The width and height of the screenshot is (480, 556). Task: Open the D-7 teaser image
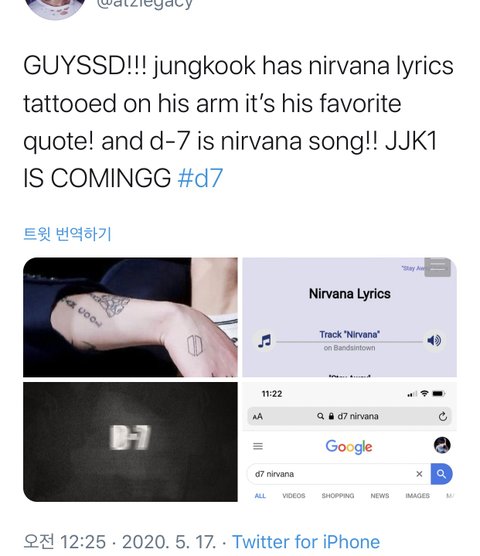click(x=130, y=441)
